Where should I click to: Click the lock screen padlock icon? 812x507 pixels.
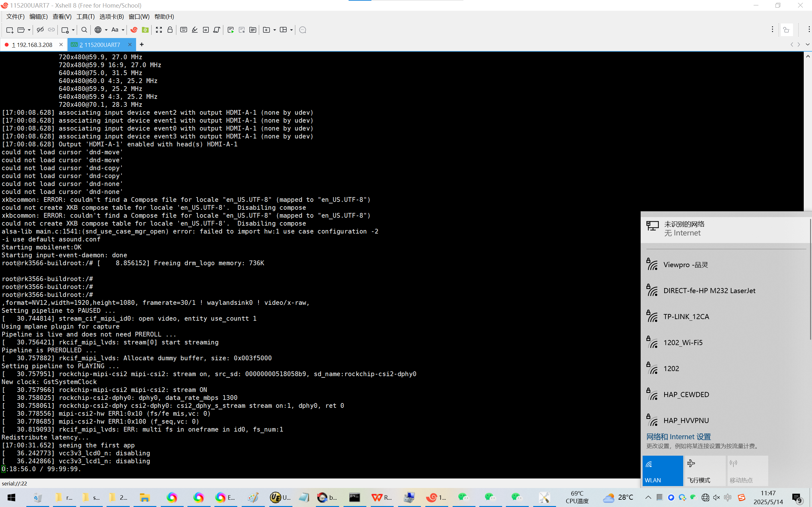(x=170, y=30)
